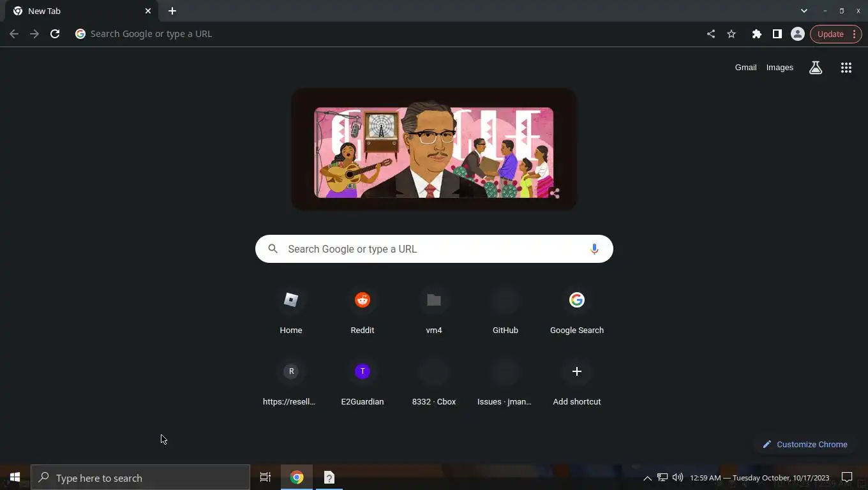Go back using the browser back arrow
This screenshot has height=490, width=868.
pyautogui.click(x=14, y=34)
